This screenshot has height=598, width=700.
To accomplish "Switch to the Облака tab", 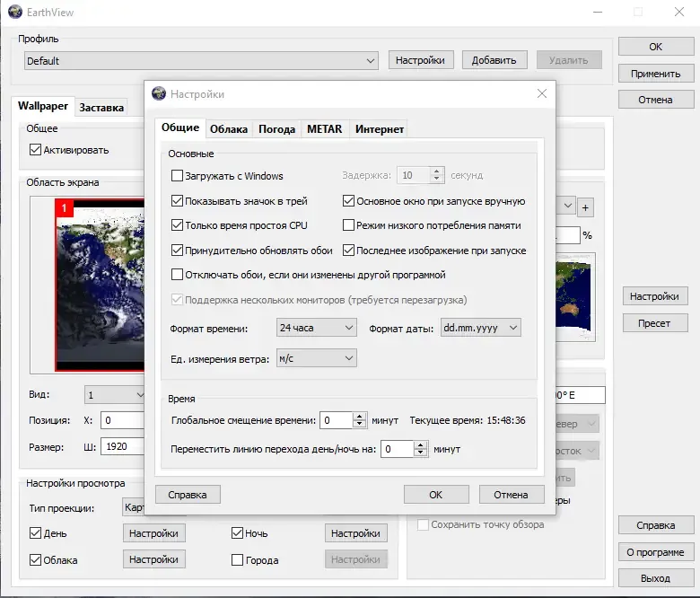I will coord(229,129).
